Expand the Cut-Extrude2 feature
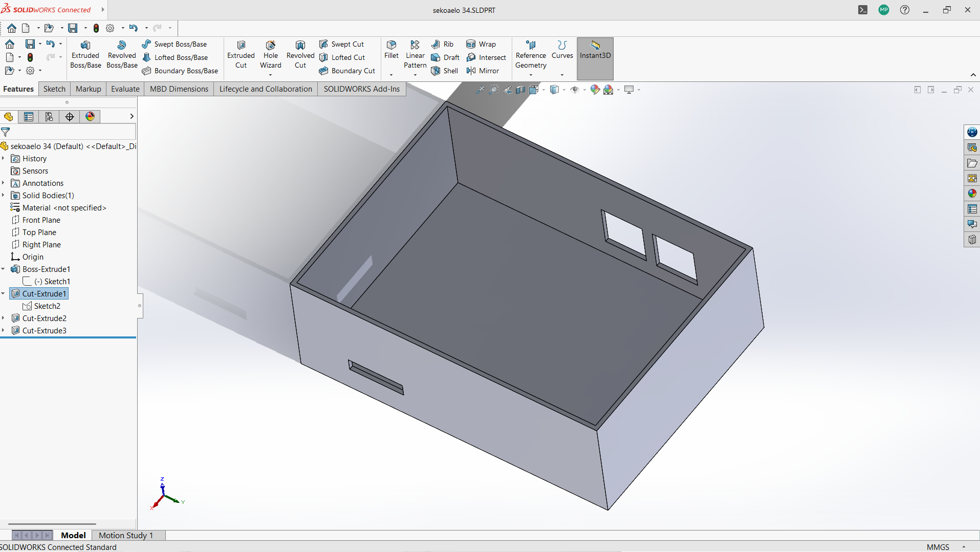 (3, 319)
